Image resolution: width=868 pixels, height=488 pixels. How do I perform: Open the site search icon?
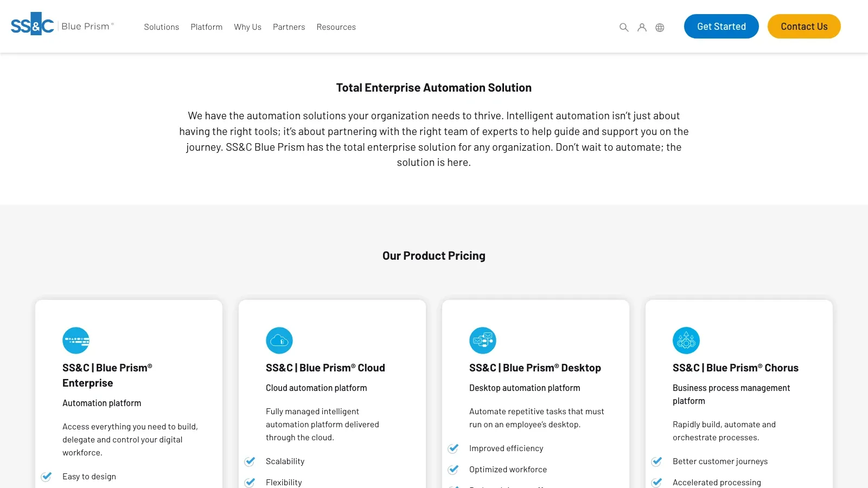624,27
